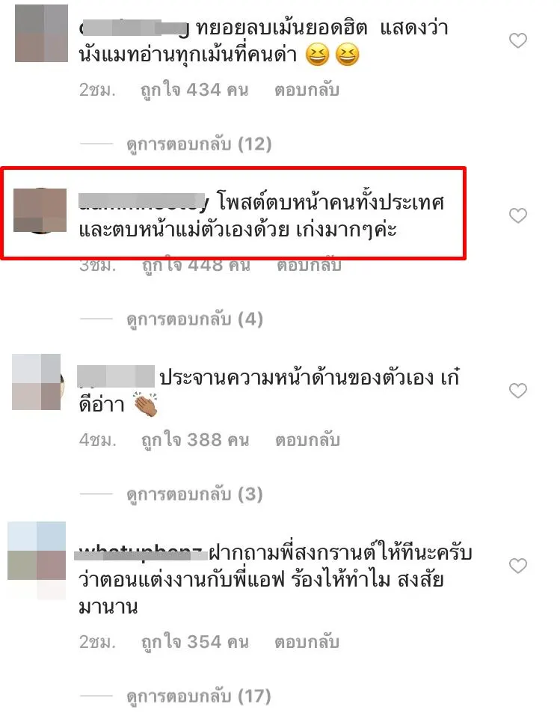Screen dimensions: 560x728
Task: Open third commenter's profile avatar
Action: [37, 382]
